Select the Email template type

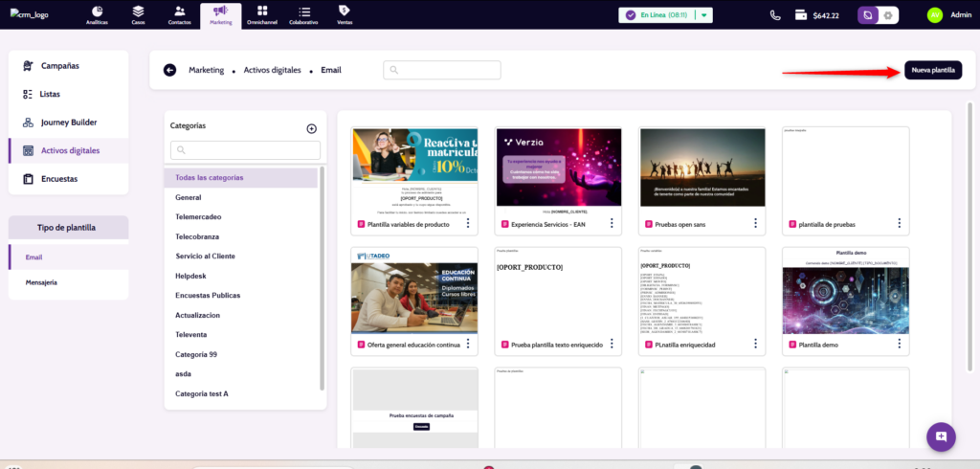33,257
